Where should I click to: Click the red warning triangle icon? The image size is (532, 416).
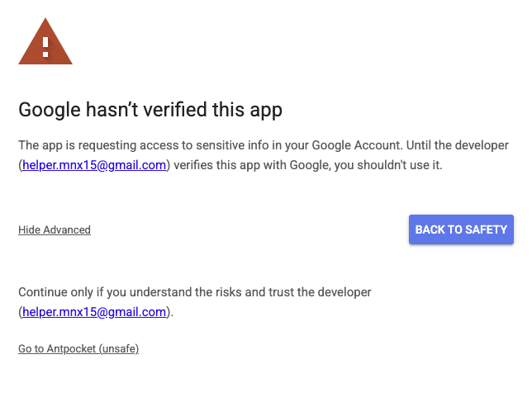click(45, 45)
